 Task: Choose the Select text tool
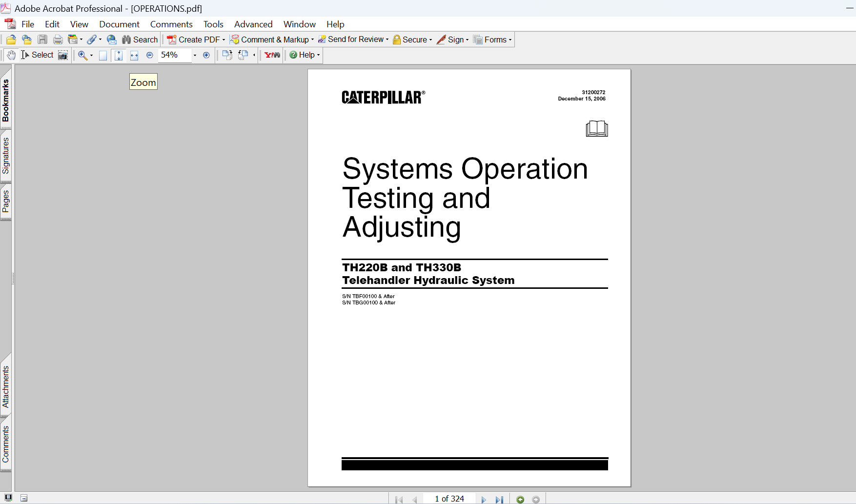pos(37,55)
